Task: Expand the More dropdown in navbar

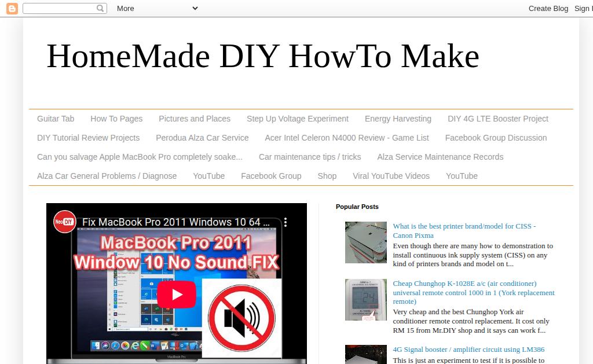Action: point(158,8)
